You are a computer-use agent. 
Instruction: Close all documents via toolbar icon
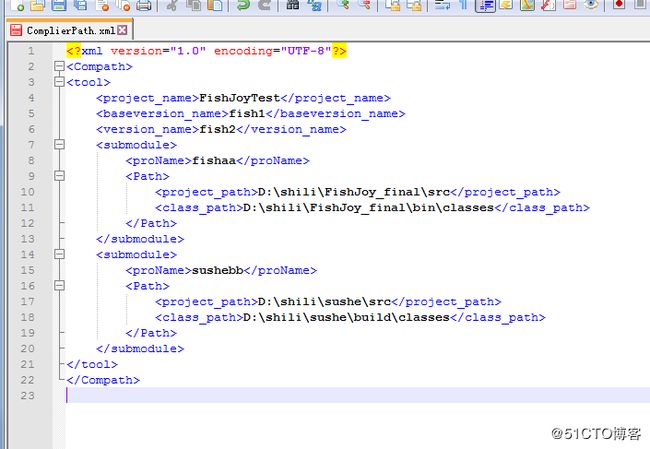point(123,4)
